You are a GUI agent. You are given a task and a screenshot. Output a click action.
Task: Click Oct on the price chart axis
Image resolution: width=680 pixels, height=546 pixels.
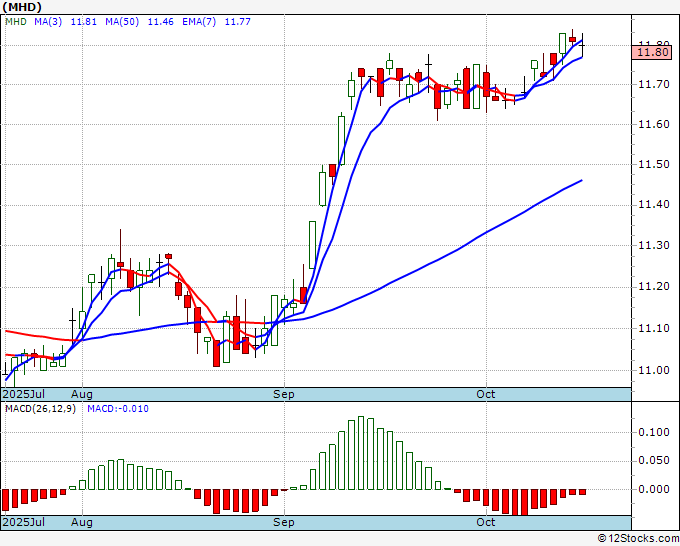[486, 394]
